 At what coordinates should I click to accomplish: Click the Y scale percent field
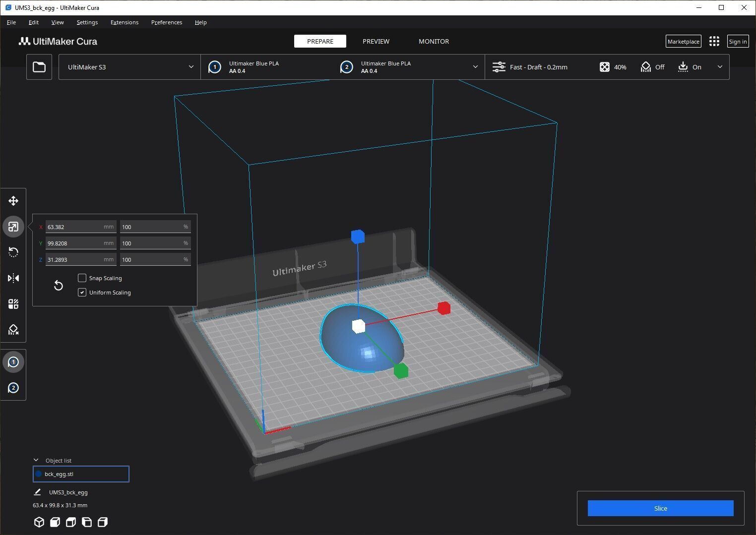[x=155, y=243]
